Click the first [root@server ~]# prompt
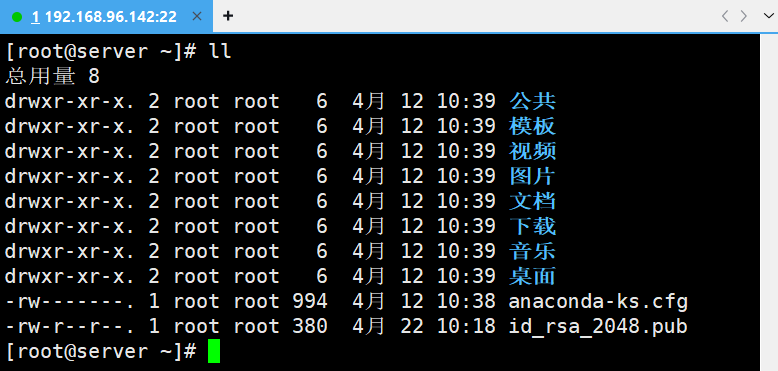778x371 pixels. [x=101, y=51]
